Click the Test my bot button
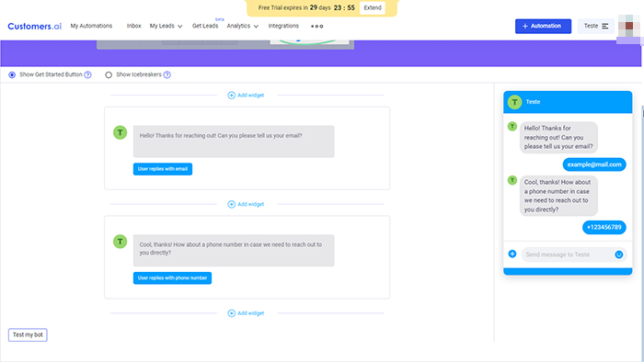644x362 pixels. [x=28, y=335]
